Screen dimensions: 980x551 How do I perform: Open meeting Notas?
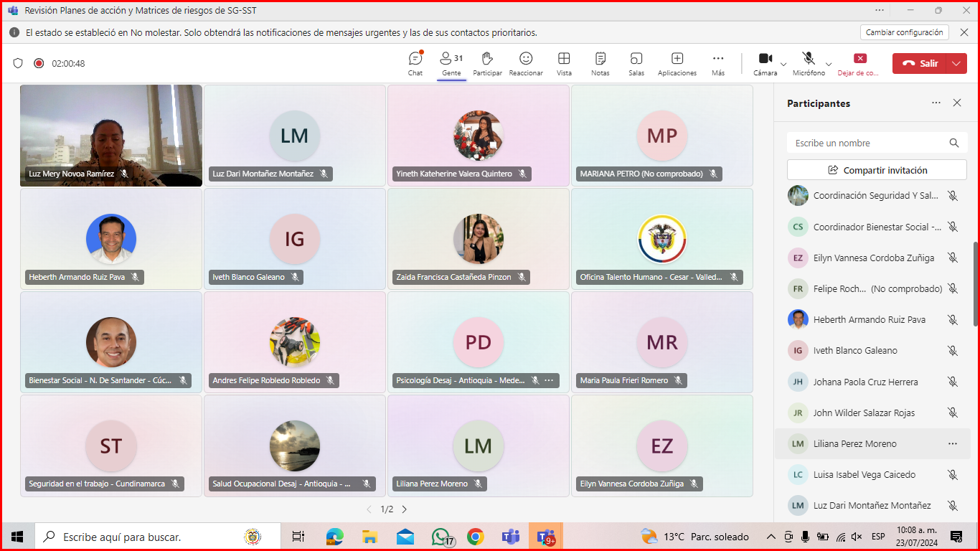point(600,63)
